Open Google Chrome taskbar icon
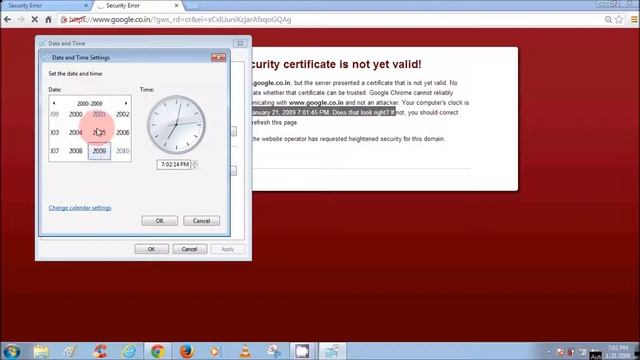 pyautogui.click(x=158, y=351)
